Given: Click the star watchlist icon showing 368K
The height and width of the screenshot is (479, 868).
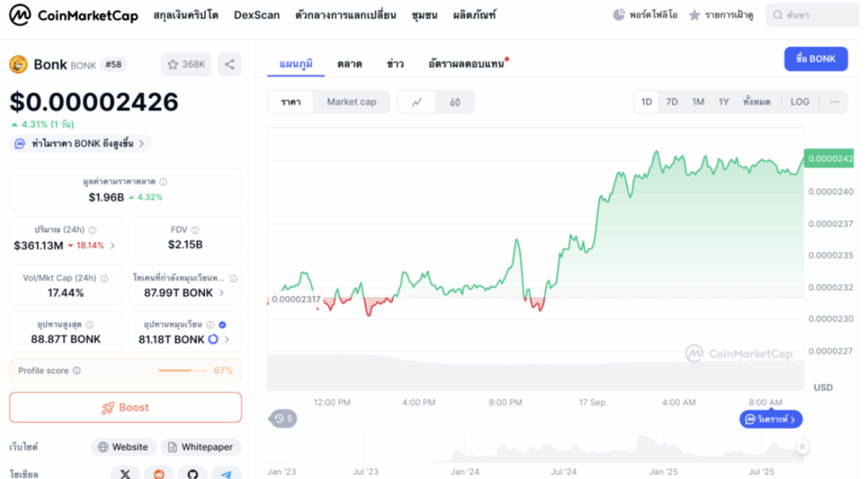Looking at the screenshot, I should pyautogui.click(x=186, y=64).
